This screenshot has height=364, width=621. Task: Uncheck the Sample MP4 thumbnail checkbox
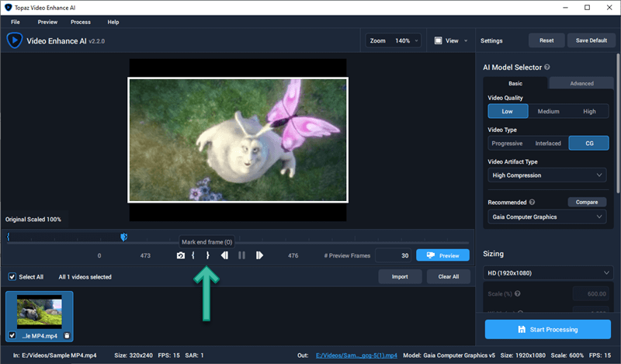click(12, 335)
